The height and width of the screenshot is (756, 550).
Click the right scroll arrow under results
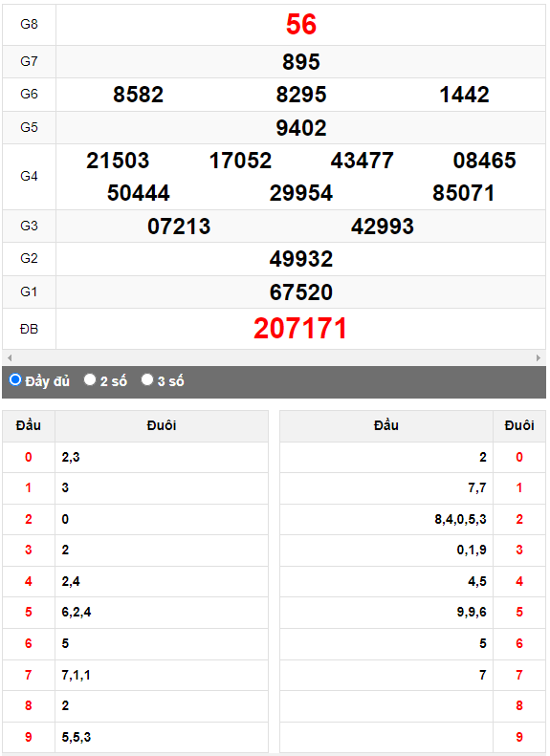(539, 357)
